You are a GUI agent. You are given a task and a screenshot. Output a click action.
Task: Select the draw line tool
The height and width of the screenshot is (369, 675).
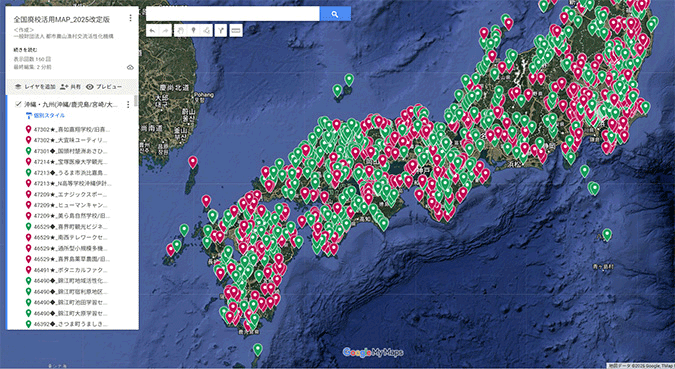coord(207,31)
